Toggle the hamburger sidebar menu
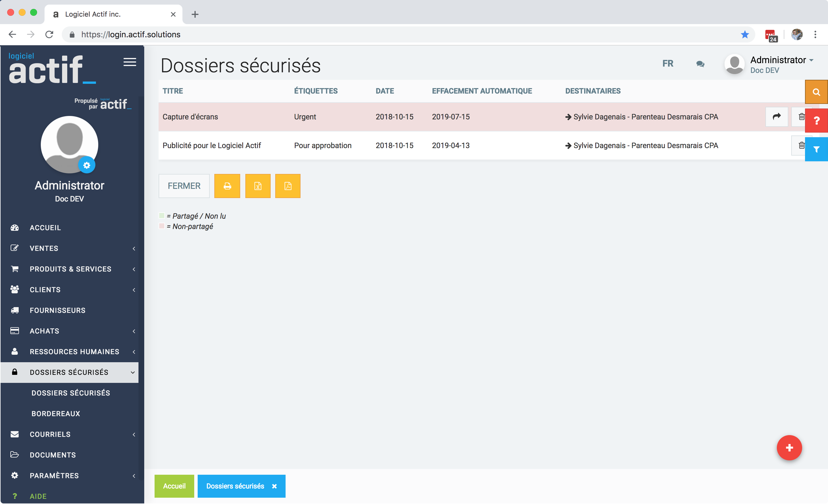The width and height of the screenshot is (828, 504). (x=130, y=62)
